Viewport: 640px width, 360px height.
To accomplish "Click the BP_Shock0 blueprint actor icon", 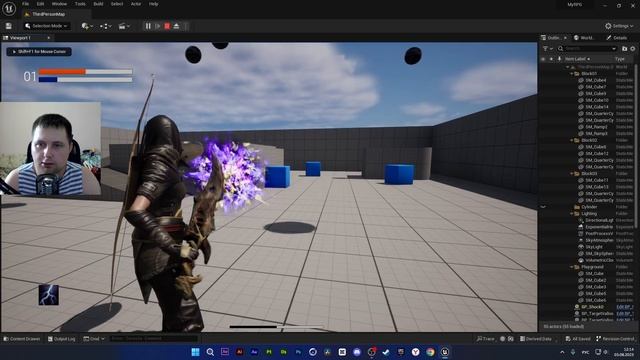I will [577, 307].
